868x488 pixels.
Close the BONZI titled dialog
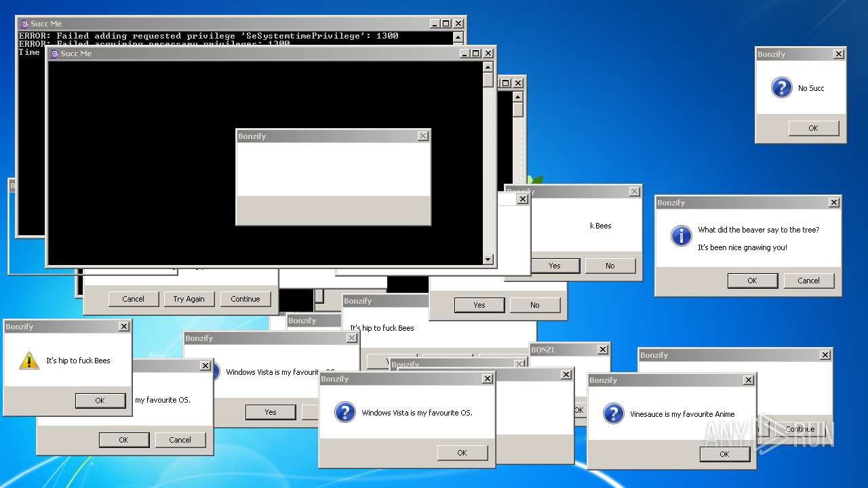point(603,350)
